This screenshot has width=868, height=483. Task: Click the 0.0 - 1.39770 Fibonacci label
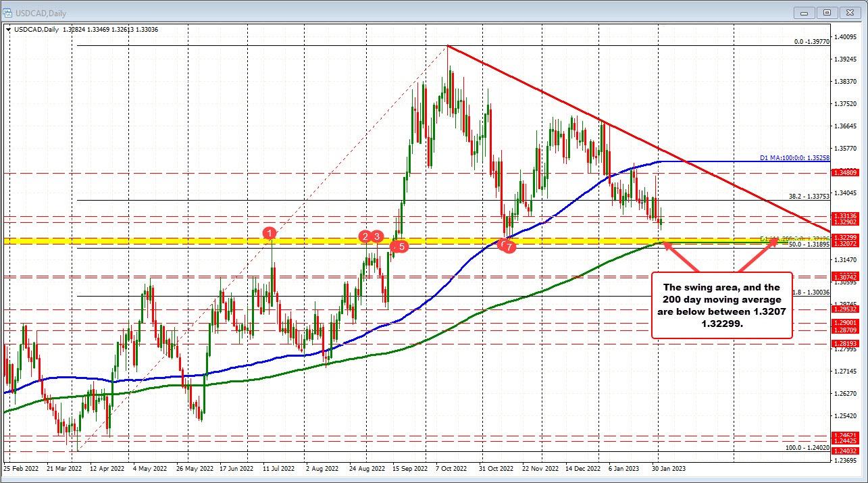(811, 41)
